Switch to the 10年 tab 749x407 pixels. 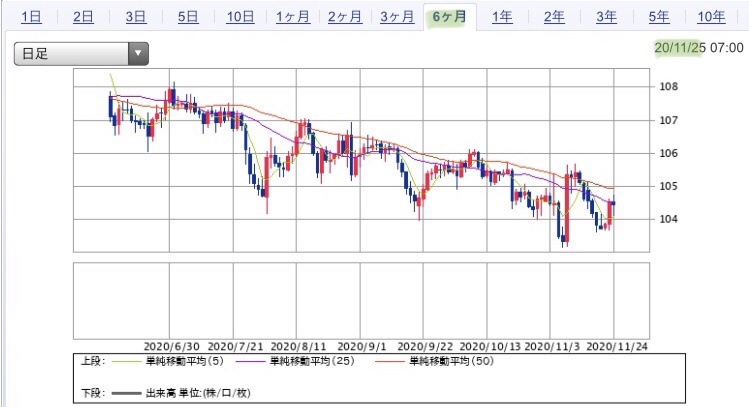(x=711, y=17)
